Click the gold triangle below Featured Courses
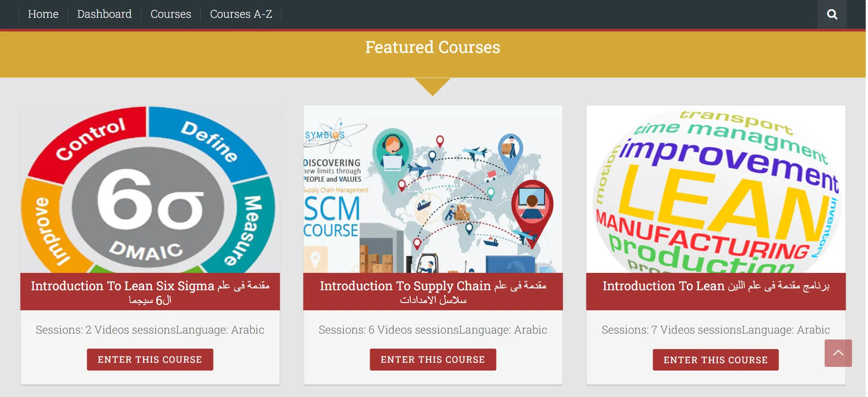Screen dimensions: 868x397 433,85
